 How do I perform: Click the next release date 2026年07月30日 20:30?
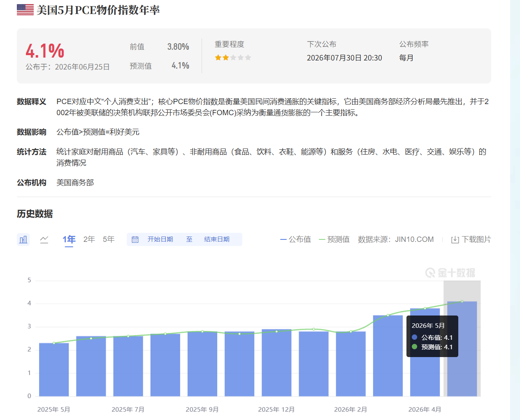click(x=344, y=58)
